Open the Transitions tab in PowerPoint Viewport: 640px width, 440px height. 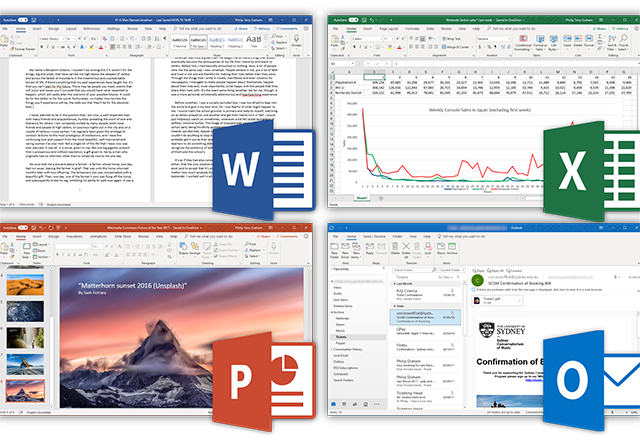pos(74,237)
